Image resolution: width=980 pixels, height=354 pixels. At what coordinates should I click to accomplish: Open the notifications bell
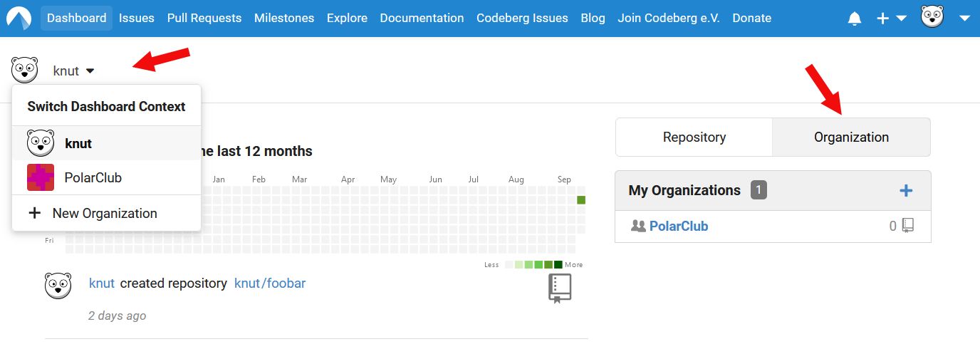pos(855,19)
